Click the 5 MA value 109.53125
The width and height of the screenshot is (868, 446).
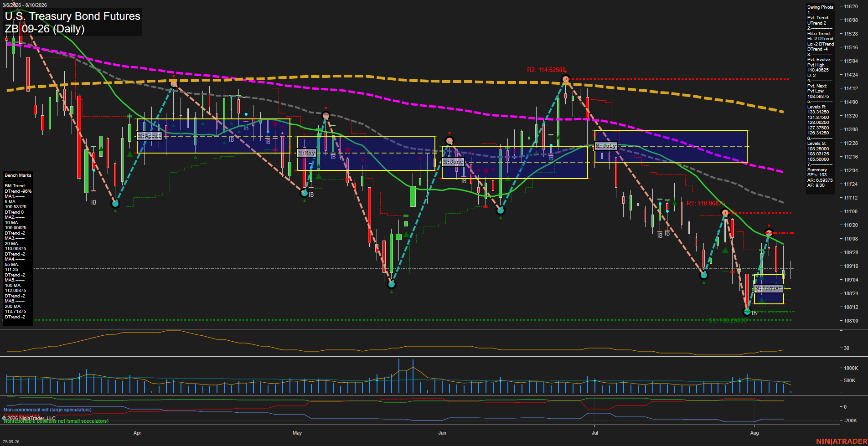point(15,207)
